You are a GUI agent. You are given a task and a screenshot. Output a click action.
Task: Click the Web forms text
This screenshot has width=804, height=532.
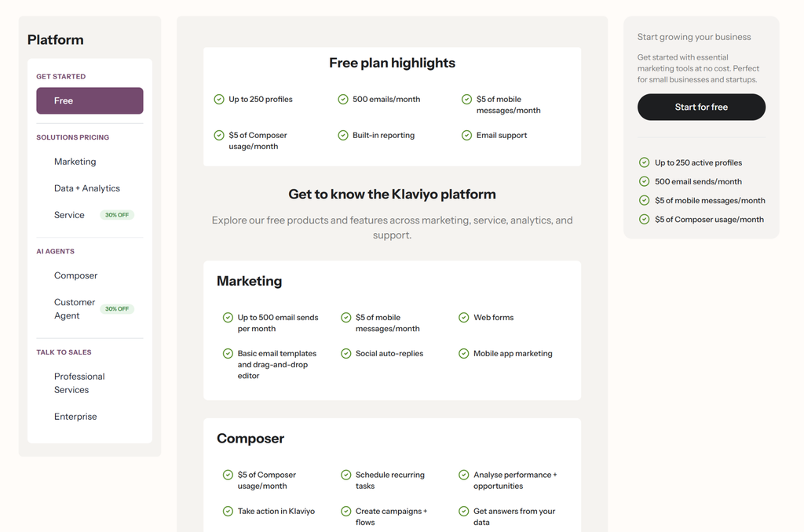click(x=494, y=317)
